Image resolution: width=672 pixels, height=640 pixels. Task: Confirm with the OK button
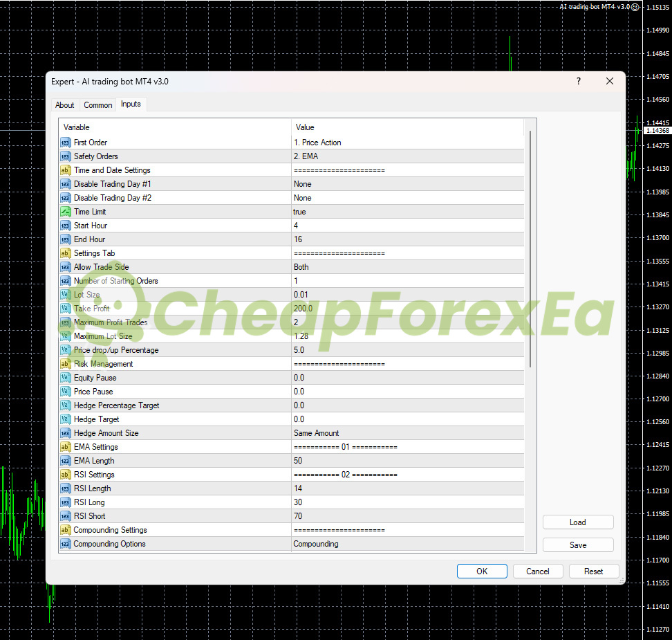pos(482,571)
